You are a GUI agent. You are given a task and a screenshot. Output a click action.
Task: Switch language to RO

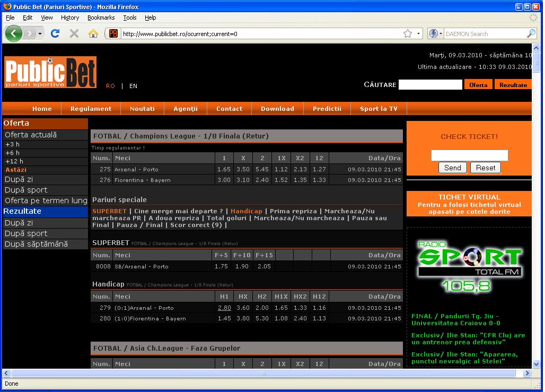(110, 86)
